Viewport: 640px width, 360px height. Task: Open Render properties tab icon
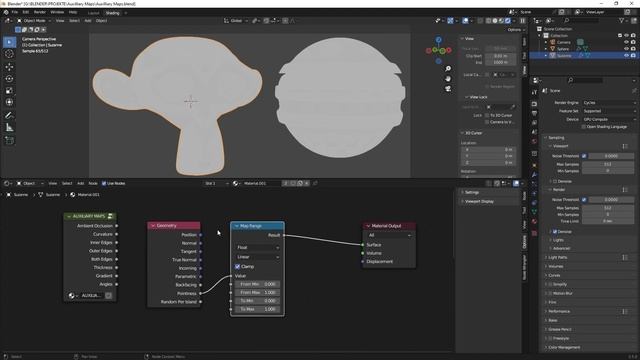tap(534, 104)
